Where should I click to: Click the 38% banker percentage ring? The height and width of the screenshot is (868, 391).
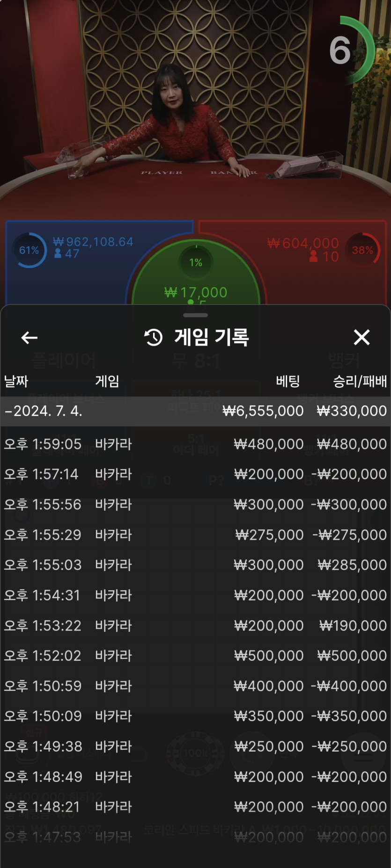pos(363,250)
